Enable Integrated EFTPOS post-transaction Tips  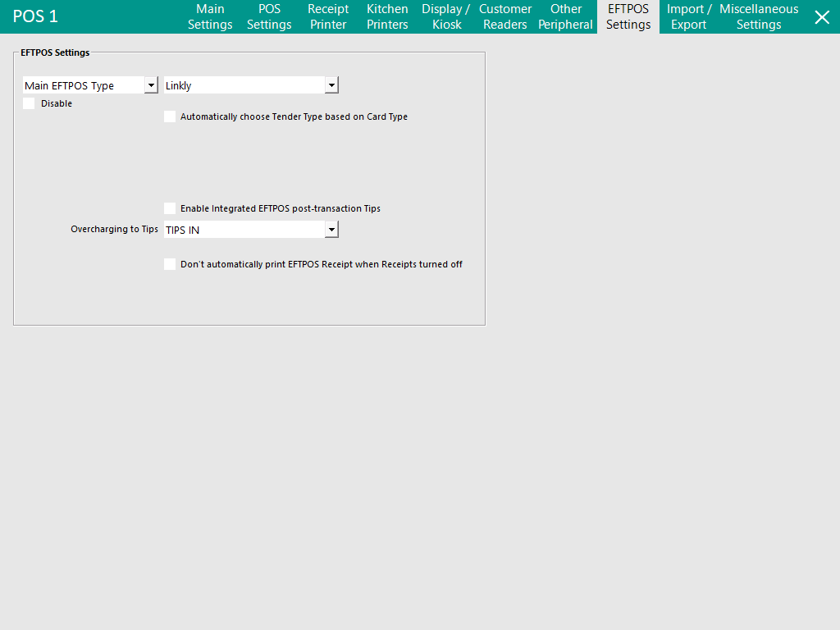pyautogui.click(x=170, y=208)
